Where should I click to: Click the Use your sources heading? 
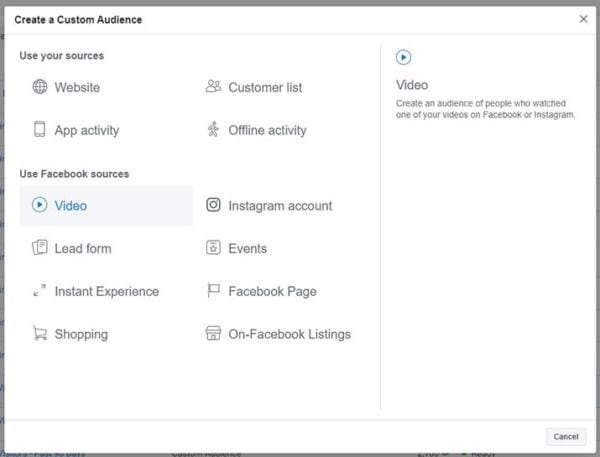tap(62, 55)
